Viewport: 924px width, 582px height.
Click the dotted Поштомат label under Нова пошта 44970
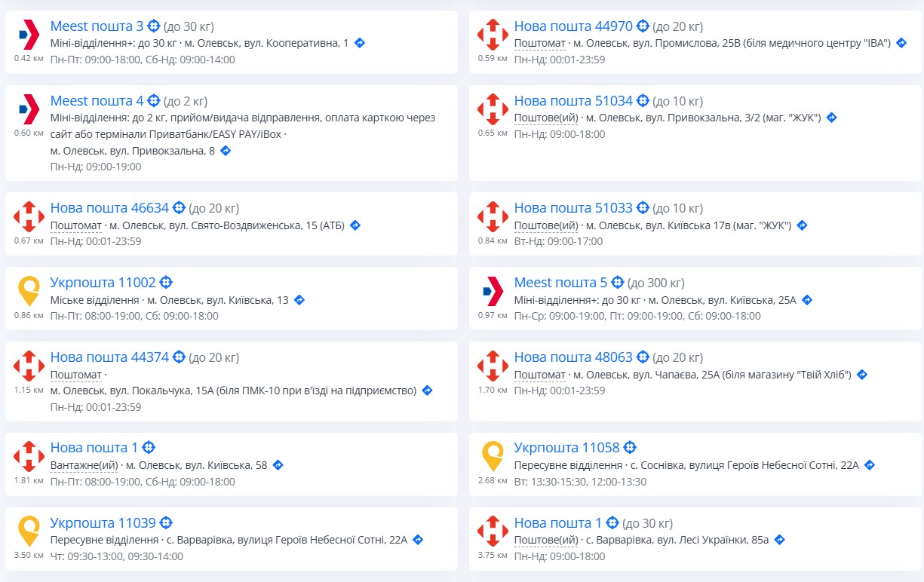click(539, 43)
